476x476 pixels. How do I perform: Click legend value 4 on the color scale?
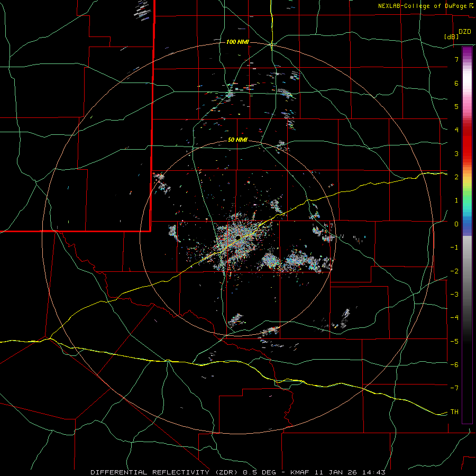click(x=456, y=130)
